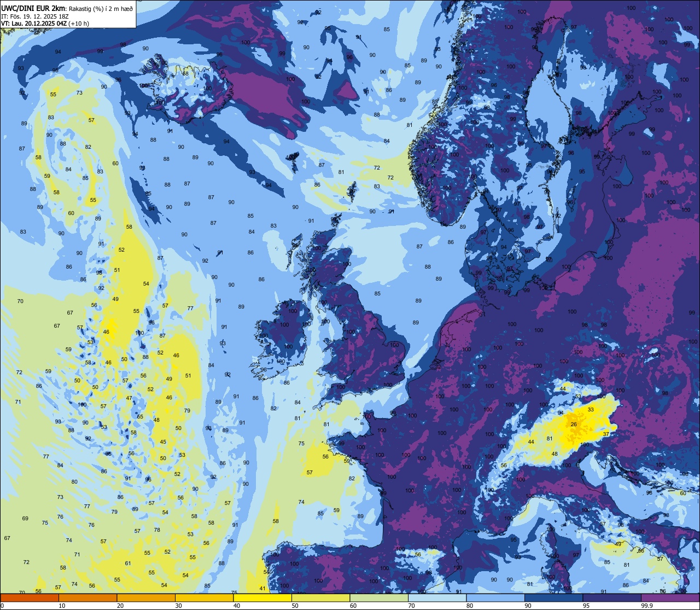Click the 'VT: Lau. 20.12.2025 04Z (+10 h)' line

point(45,24)
